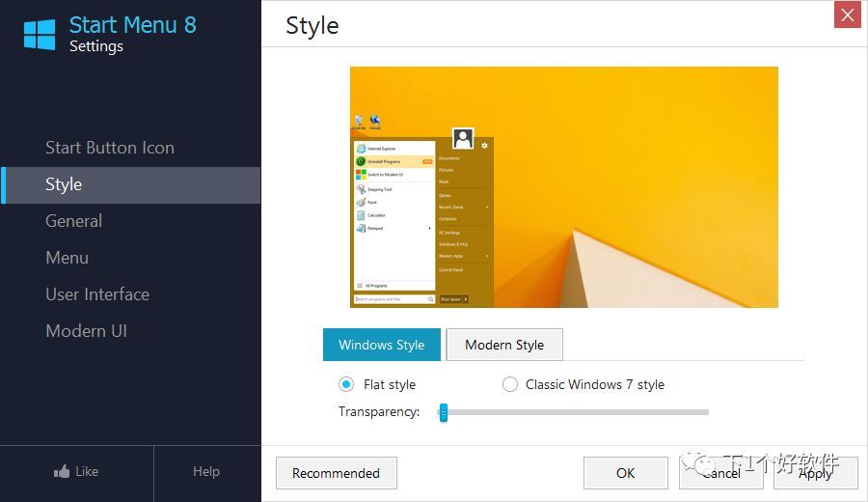
Task: Select the Style sidebar item
Action: pos(130,184)
